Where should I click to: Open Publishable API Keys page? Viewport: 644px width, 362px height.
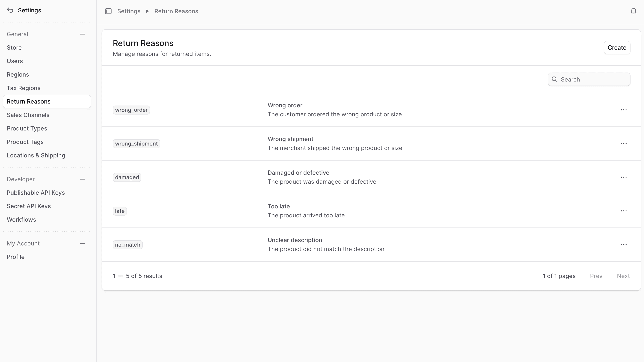click(36, 193)
